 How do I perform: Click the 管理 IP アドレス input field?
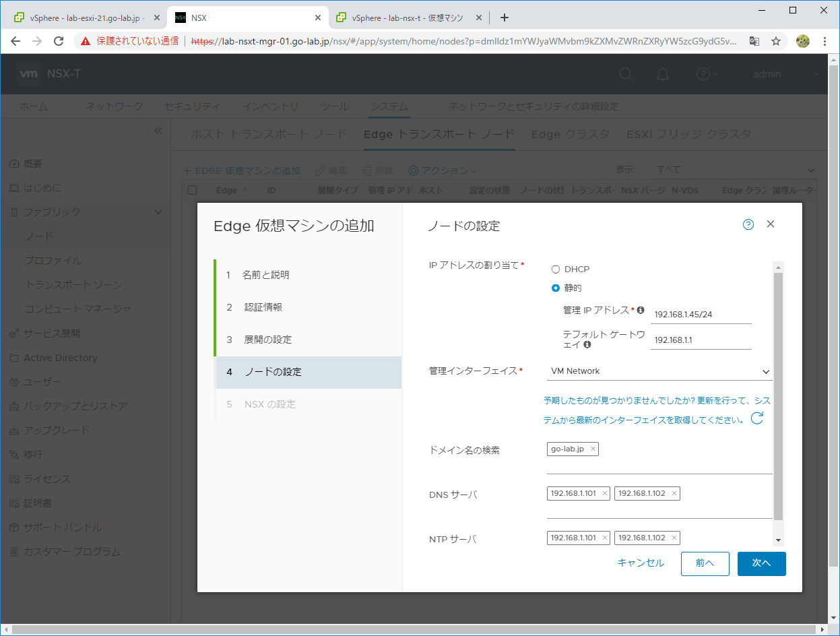click(701, 314)
